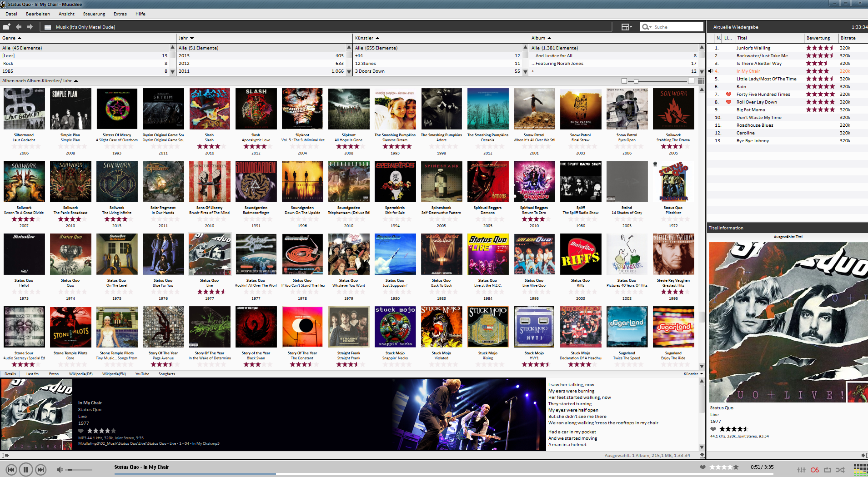Skip to the previous track

click(11, 469)
